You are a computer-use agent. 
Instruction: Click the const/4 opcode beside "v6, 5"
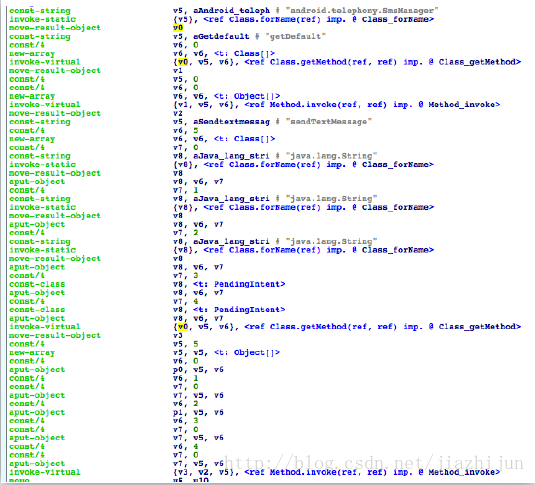point(27,130)
